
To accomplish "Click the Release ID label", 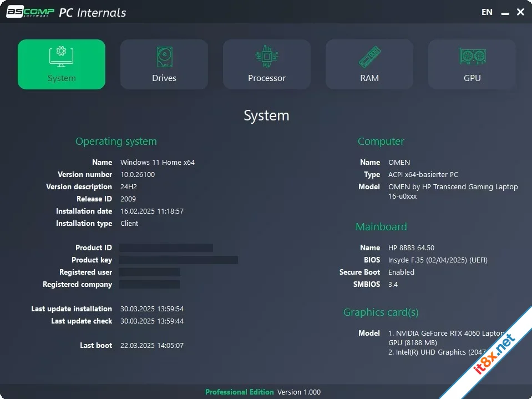I will pyautogui.click(x=94, y=199).
